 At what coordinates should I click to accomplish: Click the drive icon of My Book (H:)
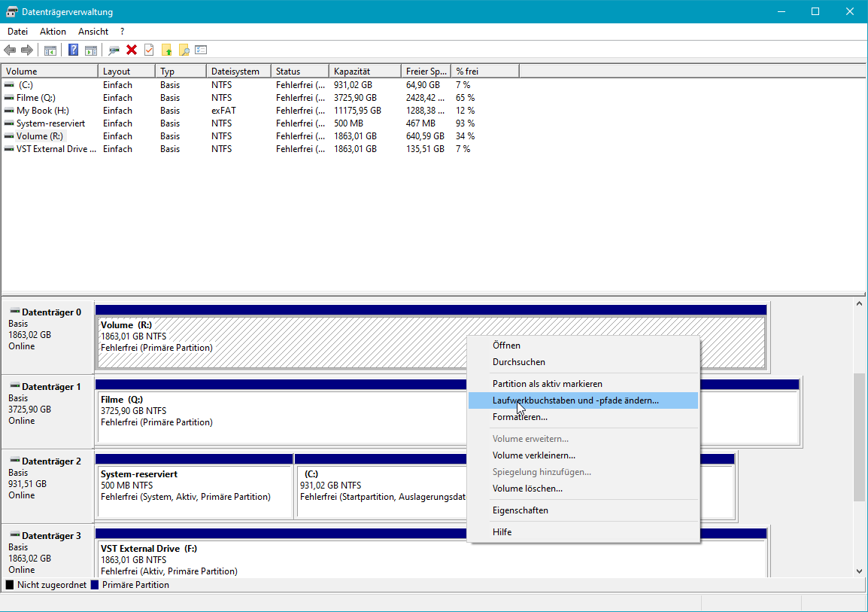pyautogui.click(x=9, y=110)
